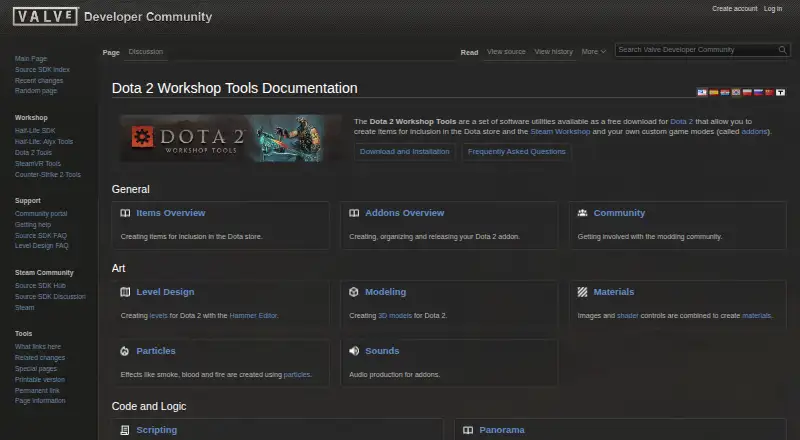Click the book icon beside Panorama

point(468,430)
